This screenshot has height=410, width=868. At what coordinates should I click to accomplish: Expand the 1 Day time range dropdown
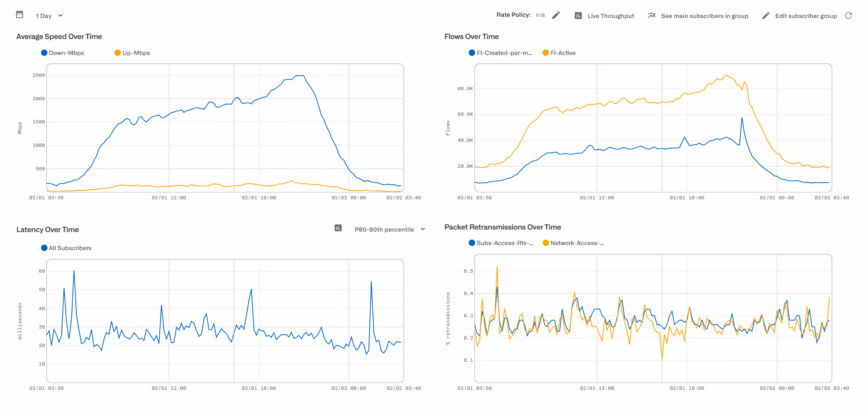pyautogui.click(x=49, y=16)
